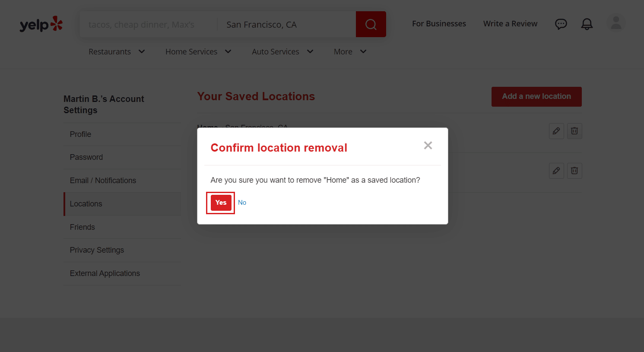Open the More navigation dropdown
This screenshot has width=644, height=352.
click(x=350, y=51)
